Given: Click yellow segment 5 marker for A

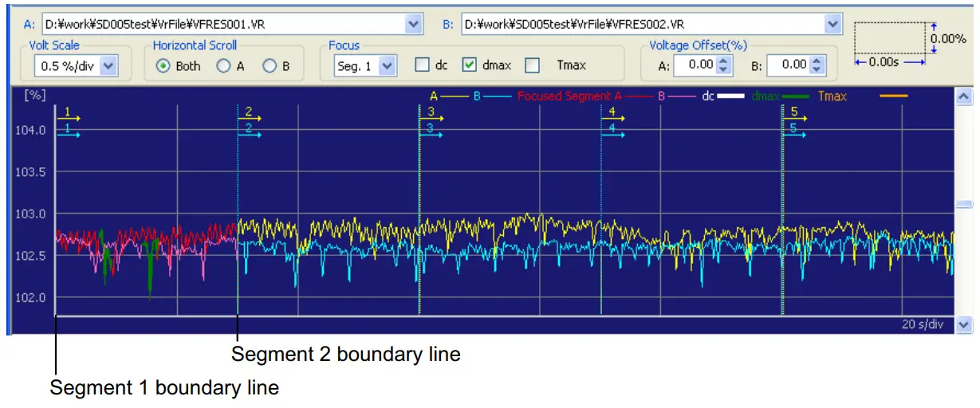Looking at the screenshot, I should click(x=795, y=114).
